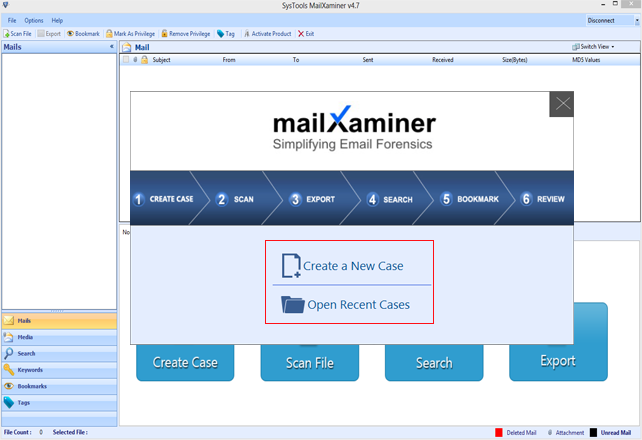This screenshot has width=642, height=440.
Task: Click Mark As Privilege lock icon
Action: [109, 34]
